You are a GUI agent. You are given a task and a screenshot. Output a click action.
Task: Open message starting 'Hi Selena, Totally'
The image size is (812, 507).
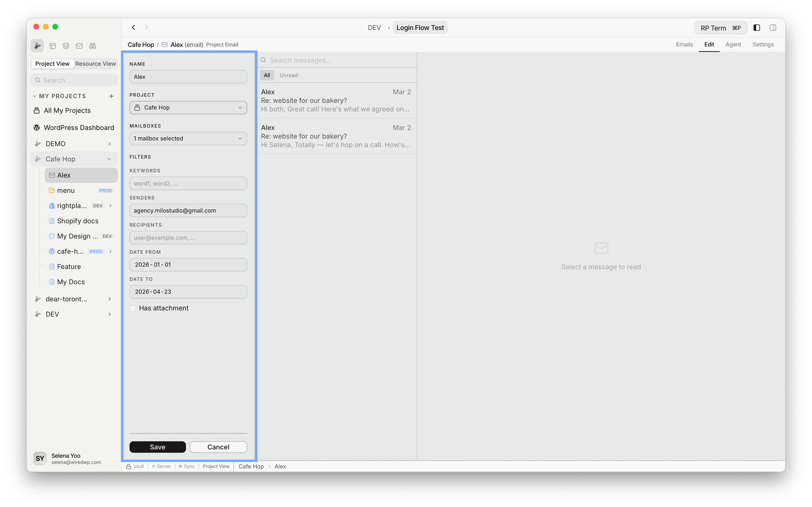click(x=337, y=136)
